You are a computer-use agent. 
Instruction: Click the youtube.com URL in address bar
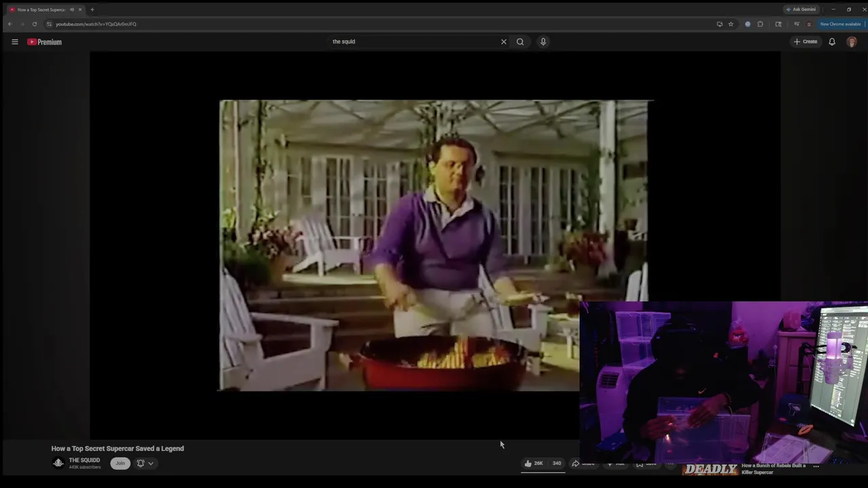pyautogui.click(x=96, y=24)
